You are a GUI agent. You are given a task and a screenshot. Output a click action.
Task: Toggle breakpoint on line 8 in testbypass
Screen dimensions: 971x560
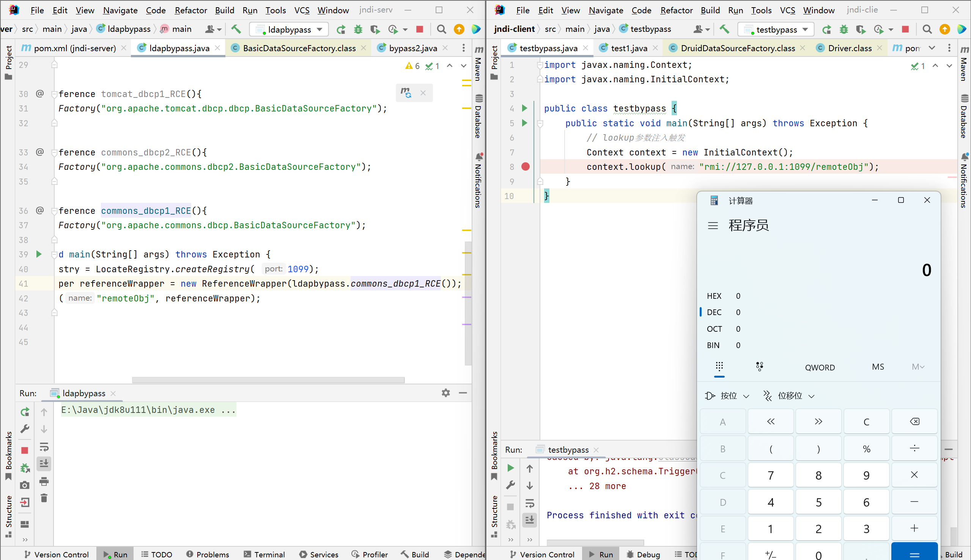pyautogui.click(x=525, y=166)
